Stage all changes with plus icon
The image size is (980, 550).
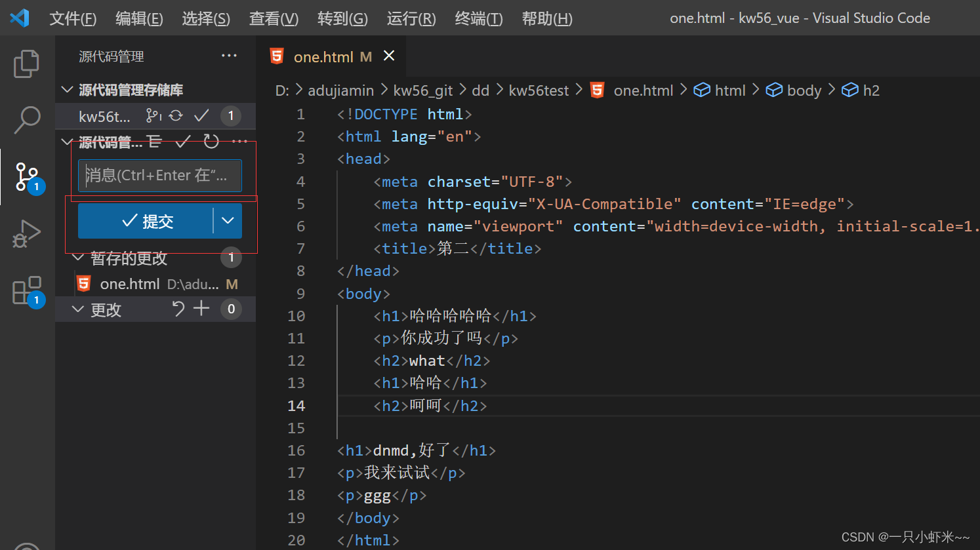coord(201,308)
